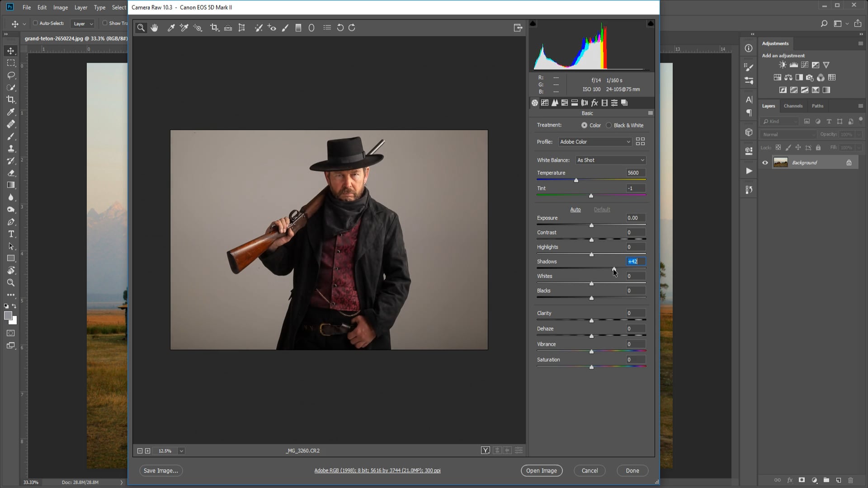Click the Open Image button
This screenshot has width=868, height=488.
pos(542,470)
